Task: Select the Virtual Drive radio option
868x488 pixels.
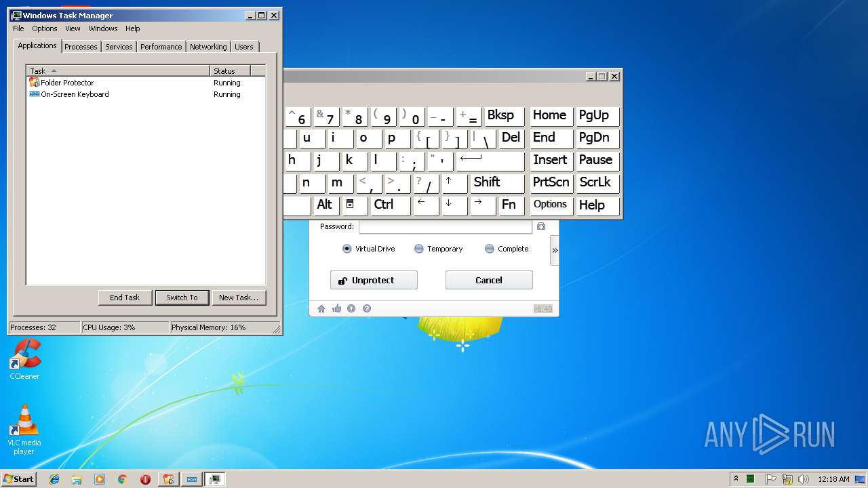Action: click(x=369, y=249)
